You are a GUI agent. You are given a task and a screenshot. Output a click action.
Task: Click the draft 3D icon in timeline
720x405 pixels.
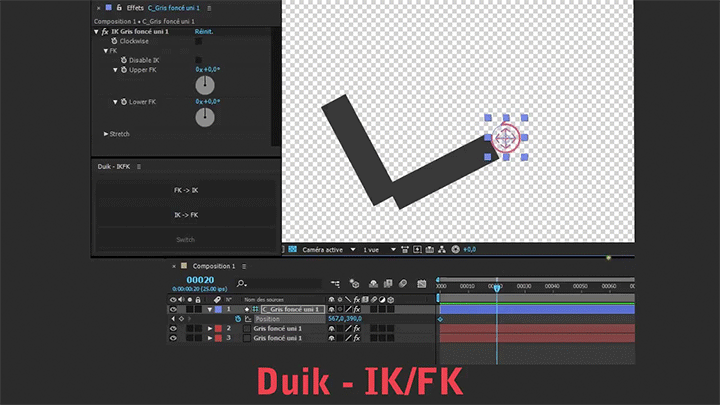tap(354, 283)
